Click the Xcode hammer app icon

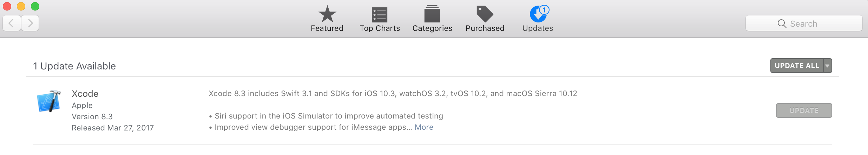point(49,101)
